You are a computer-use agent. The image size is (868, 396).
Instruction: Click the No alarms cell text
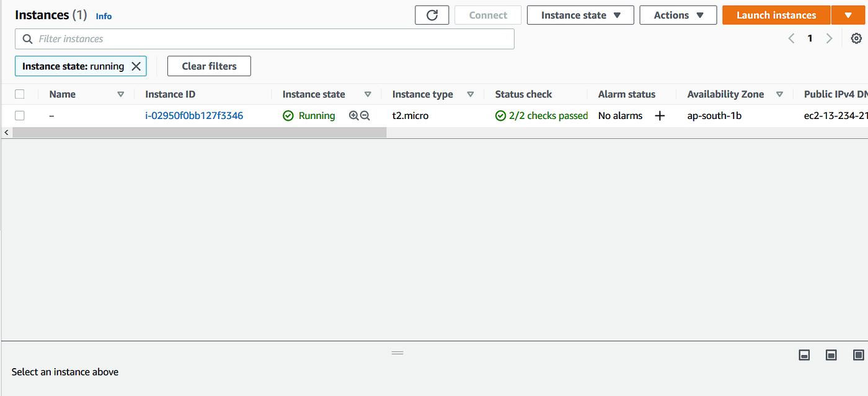[x=620, y=115]
